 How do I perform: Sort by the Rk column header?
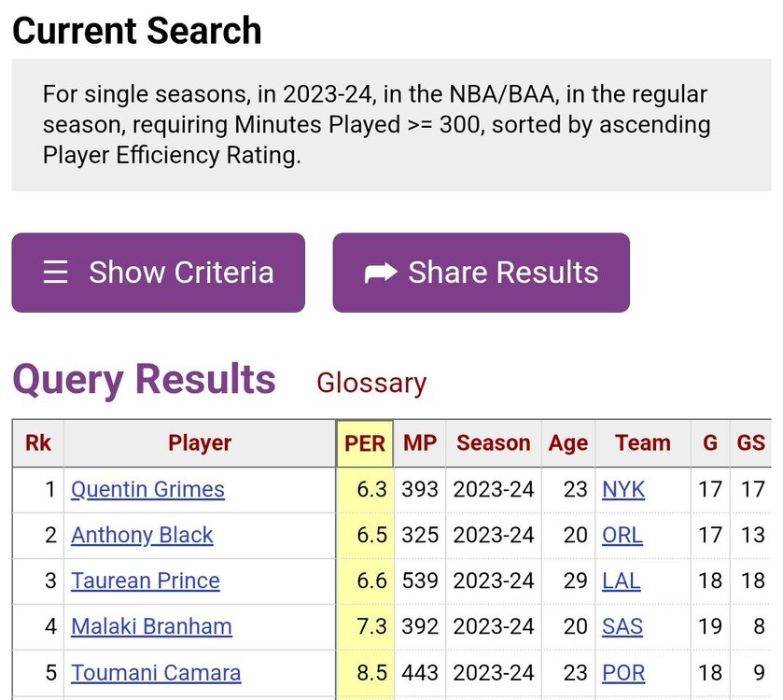(x=38, y=443)
